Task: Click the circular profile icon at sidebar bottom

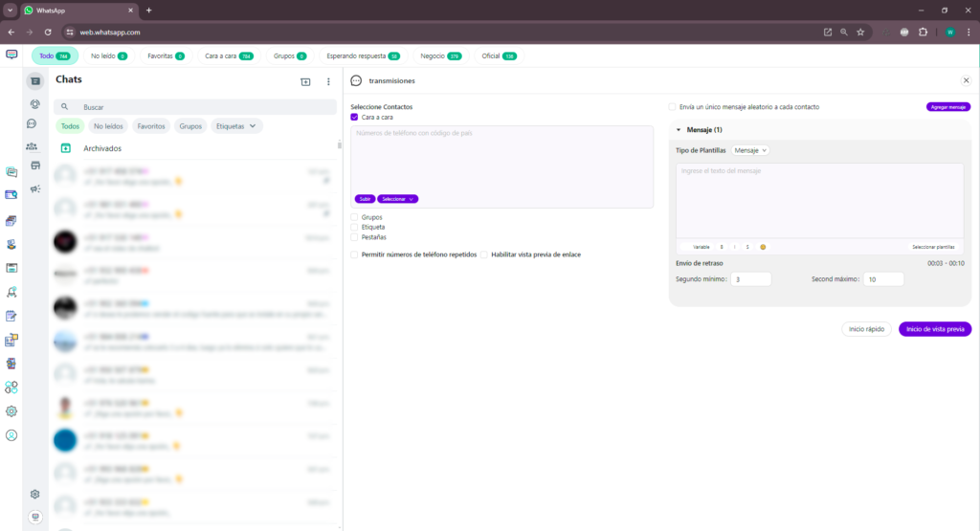Action: tap(35, 518)
